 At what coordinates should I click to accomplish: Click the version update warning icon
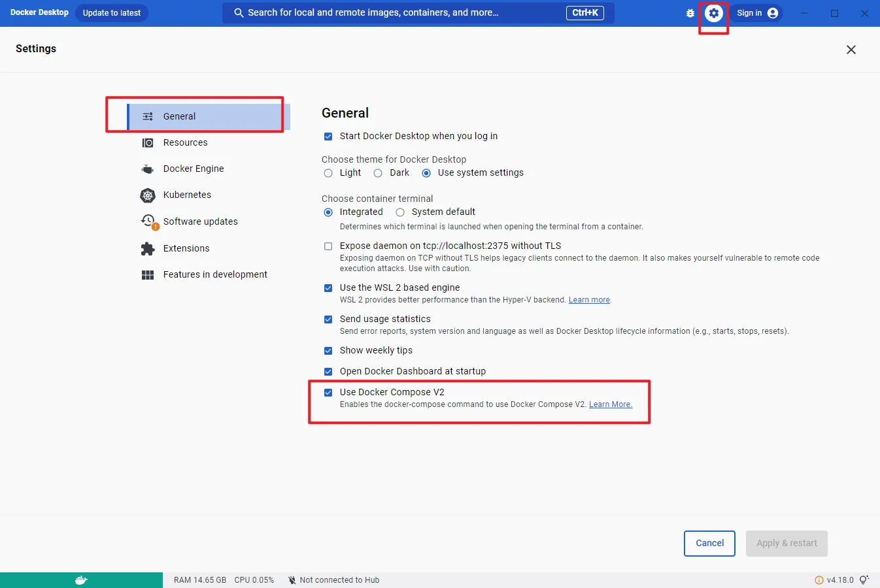click(819, 580)
